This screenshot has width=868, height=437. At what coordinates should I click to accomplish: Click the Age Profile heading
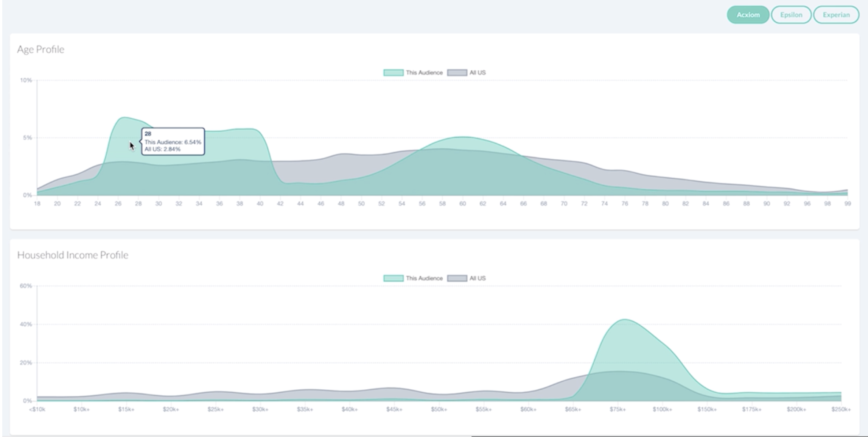click(40, 50)
